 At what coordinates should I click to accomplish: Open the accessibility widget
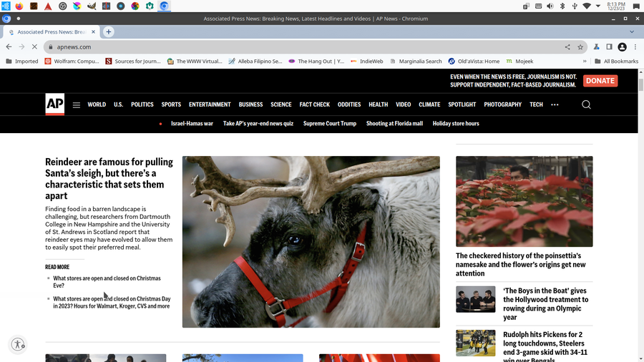tap(19, 344)
